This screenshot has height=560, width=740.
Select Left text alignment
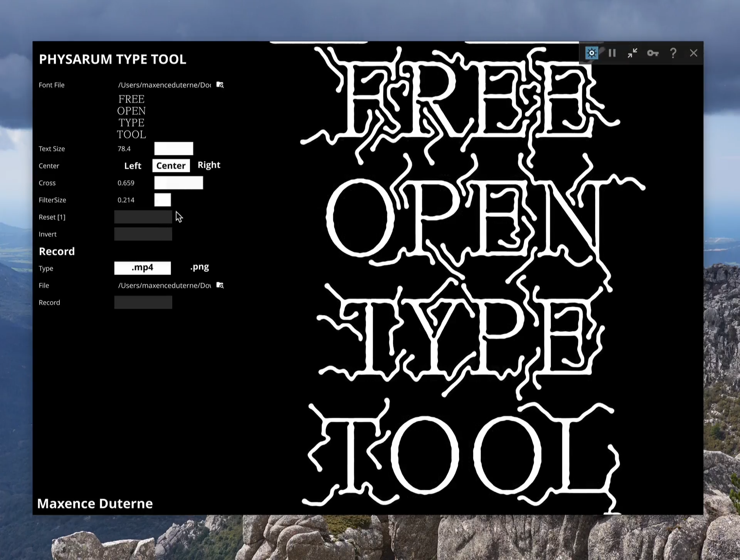(x=133, y=165)
